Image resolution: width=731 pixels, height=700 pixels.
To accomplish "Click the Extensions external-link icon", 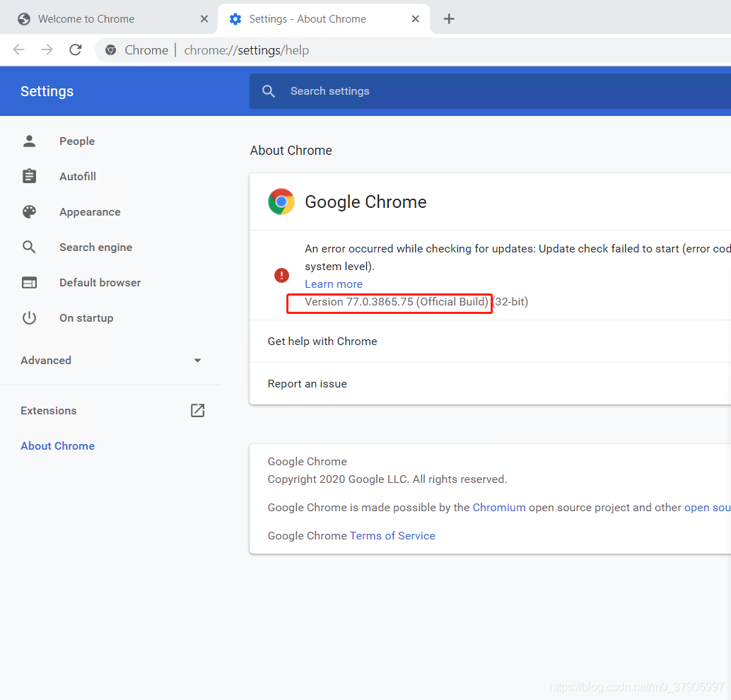I will [x=198, y=411].
